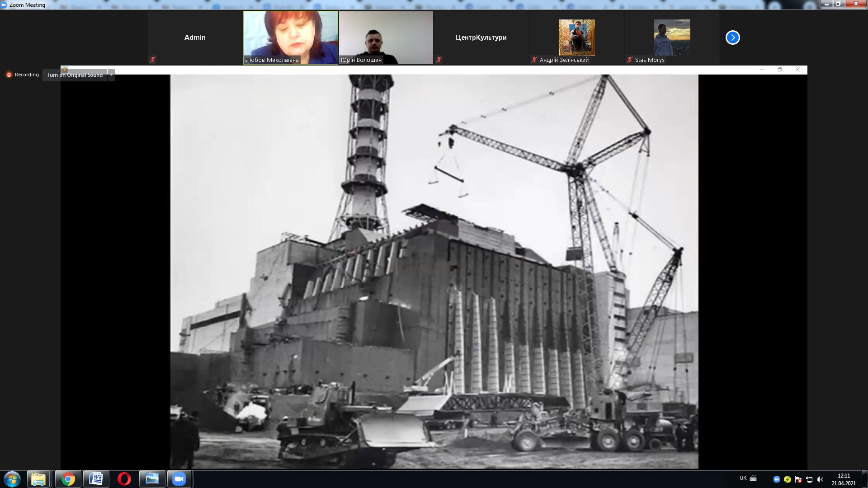Image resolution: width=868 pixels, height=488 pixels.
Task: Open Google Chrome from taskbar
Action: click(x=68, y=479)
